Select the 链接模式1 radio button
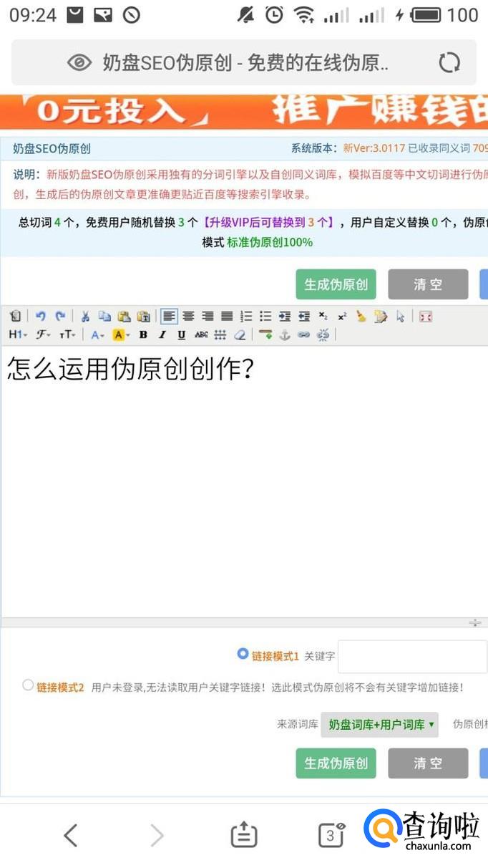 (243, 654)
